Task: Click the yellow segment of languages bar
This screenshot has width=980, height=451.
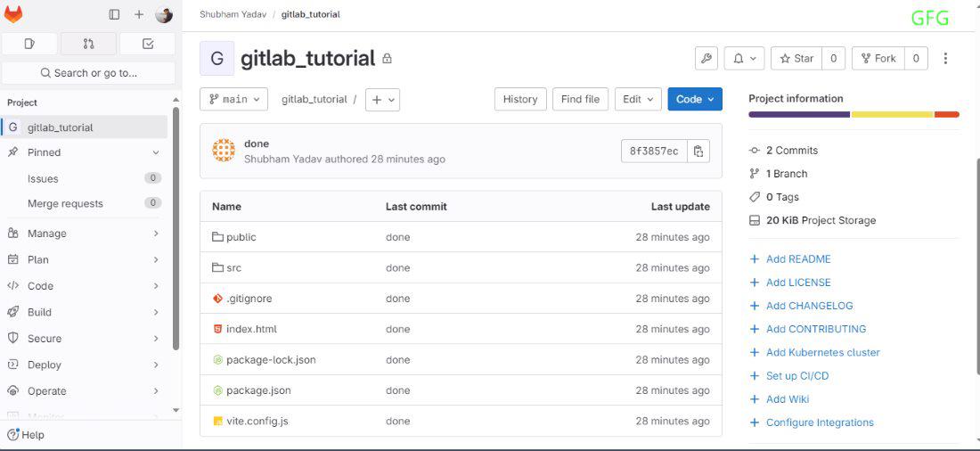Action: click(892, 114)
